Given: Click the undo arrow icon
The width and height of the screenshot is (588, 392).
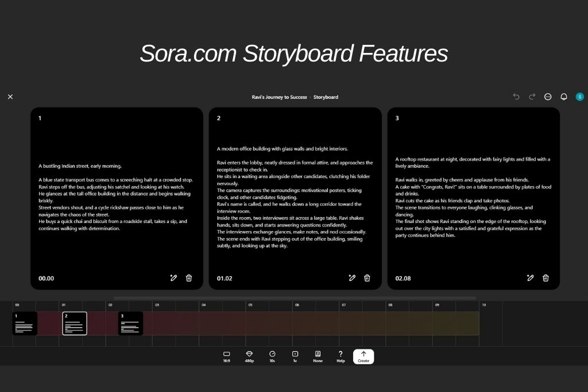Looking at the screenshot, I should tap(516, 97).
